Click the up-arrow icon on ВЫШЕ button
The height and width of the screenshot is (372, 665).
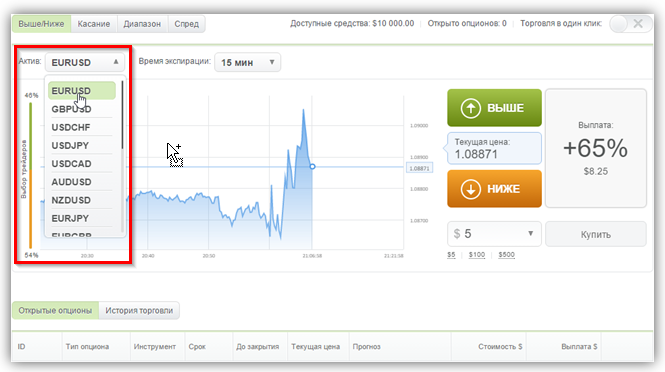[x=470, y=108]
